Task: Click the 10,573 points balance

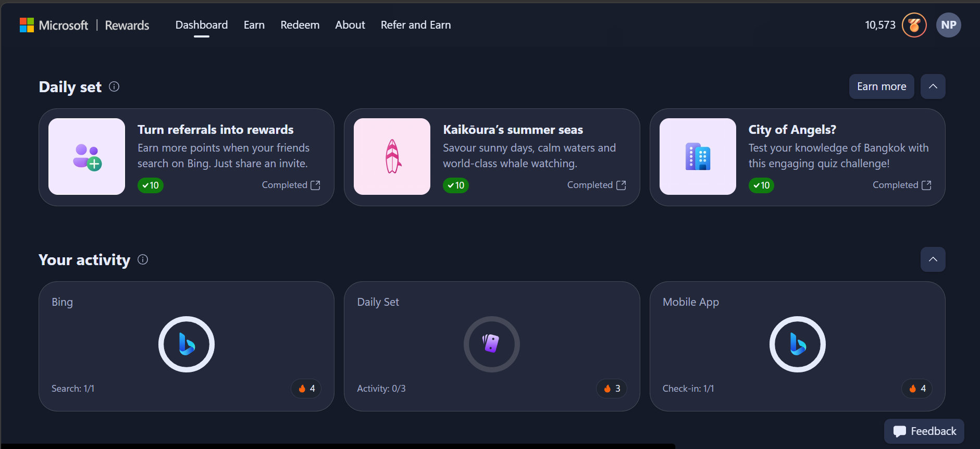Action: point(880,25)
